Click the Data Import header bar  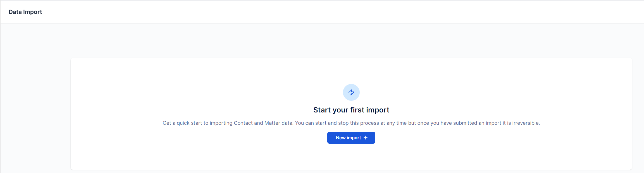(322, 12)
